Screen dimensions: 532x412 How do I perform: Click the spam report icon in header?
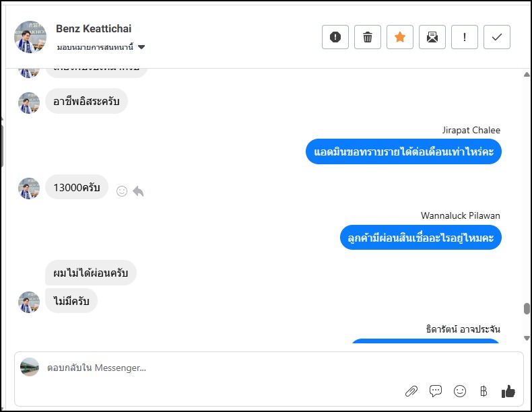tap(335, 37)
